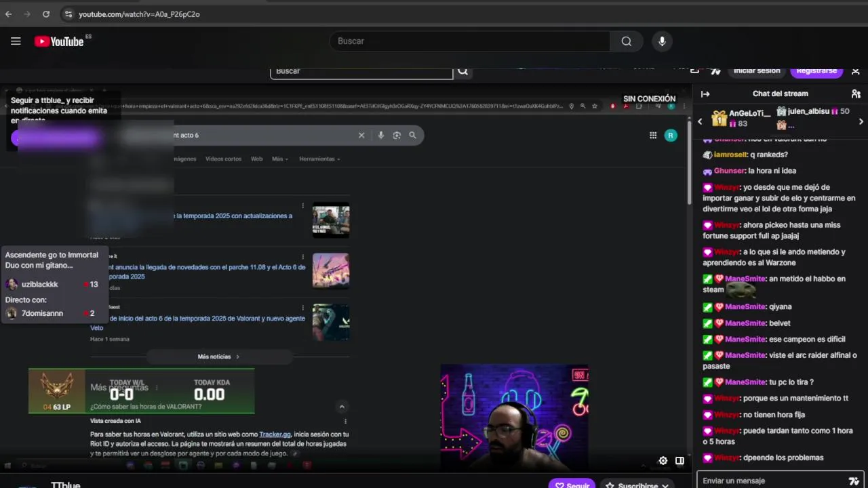Follow channel with Seguir heart button
The height and width of the screenshot is (488, 868).
tap(572, 484)
